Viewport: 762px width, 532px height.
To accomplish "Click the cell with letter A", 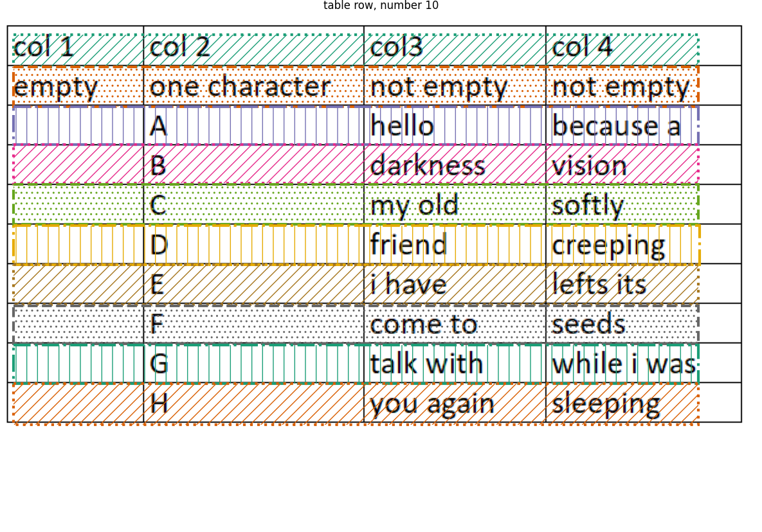I will [253, 125].
